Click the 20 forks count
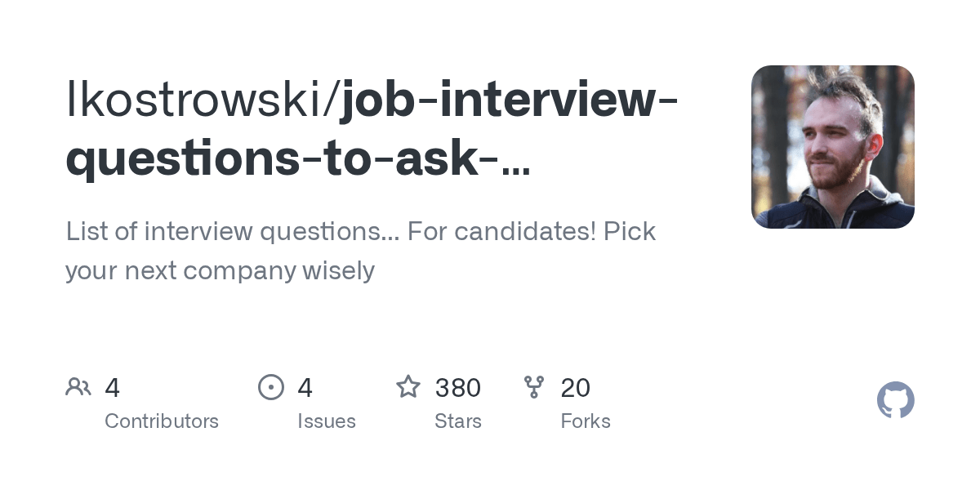The width and height of the screenshot is (980, 490). coord(575,388)
